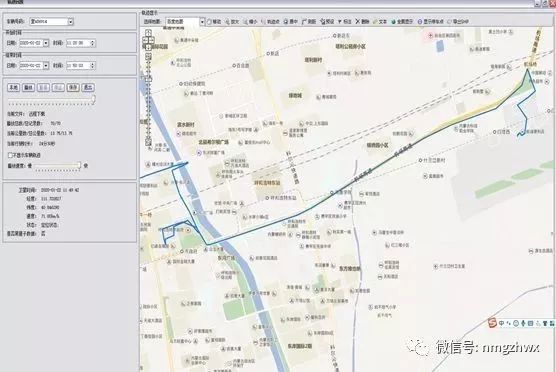Choose the 标注 marker tool
Screen dimensions: 556x372
coord(344,22)
